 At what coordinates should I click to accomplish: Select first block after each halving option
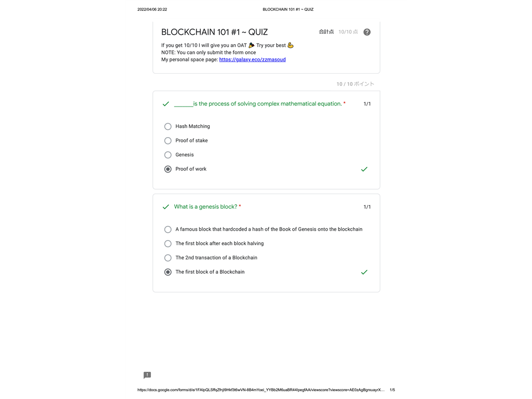tap(168, 244)
